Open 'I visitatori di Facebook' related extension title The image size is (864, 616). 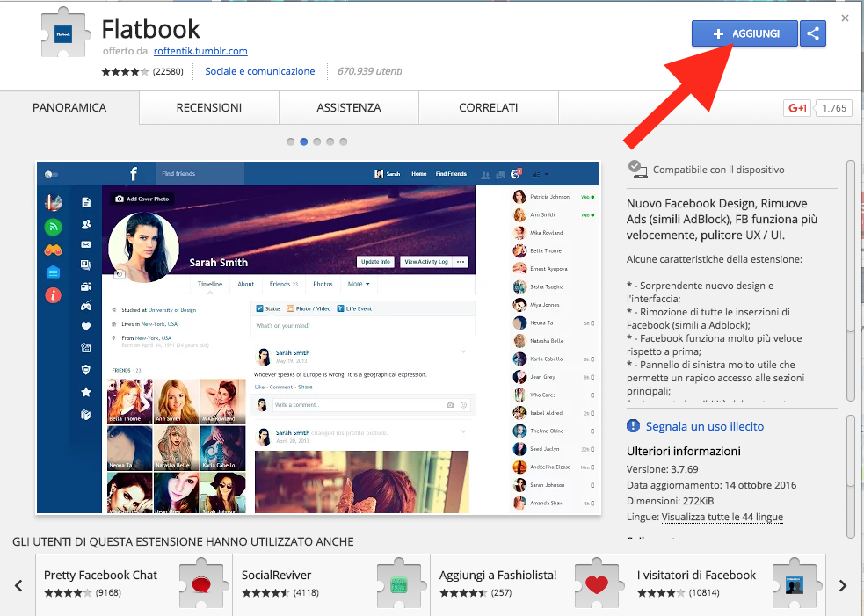pyautogui.click(x=696, y=576)
